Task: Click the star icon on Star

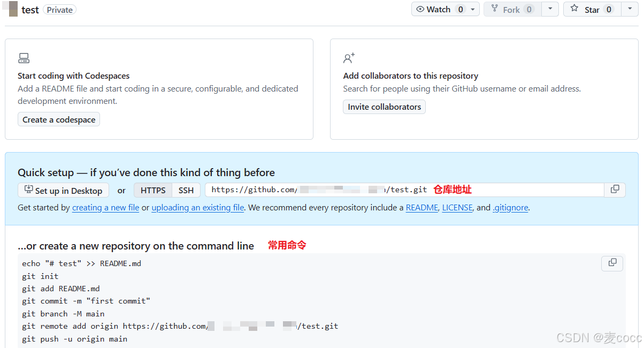Action: pyautogui.click(x=574, y=9)
